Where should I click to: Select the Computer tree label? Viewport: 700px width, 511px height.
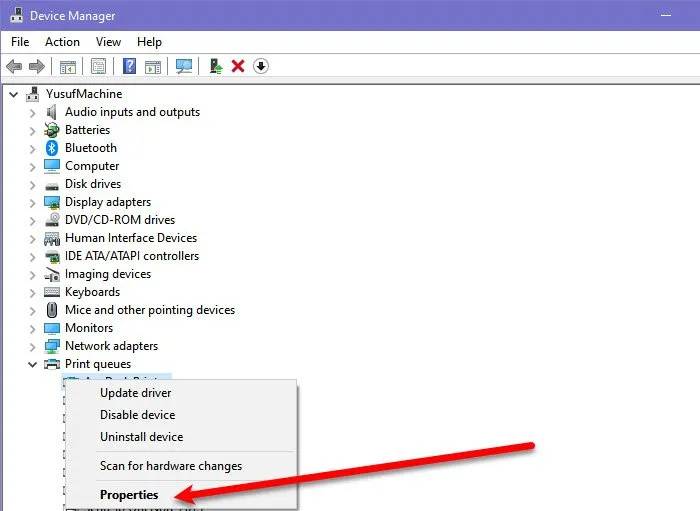tap(92, 166)
